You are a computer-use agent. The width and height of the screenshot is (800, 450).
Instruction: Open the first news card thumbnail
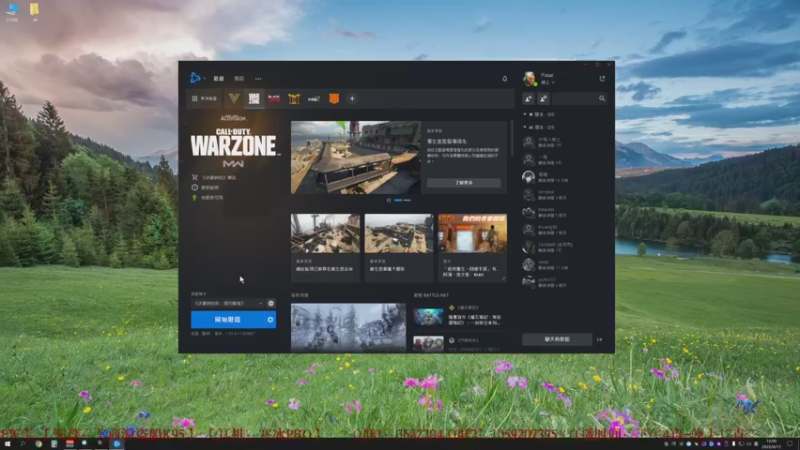(x=325, y=233)
